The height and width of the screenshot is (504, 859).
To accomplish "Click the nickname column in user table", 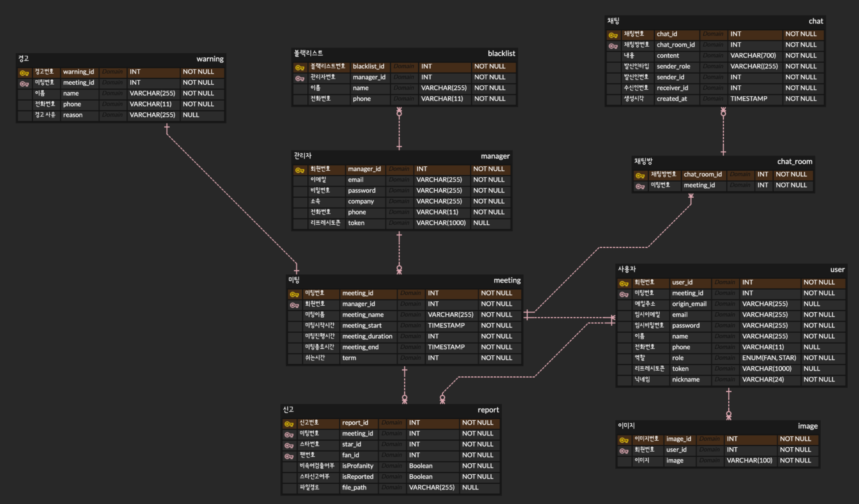I will coord(685,380).
